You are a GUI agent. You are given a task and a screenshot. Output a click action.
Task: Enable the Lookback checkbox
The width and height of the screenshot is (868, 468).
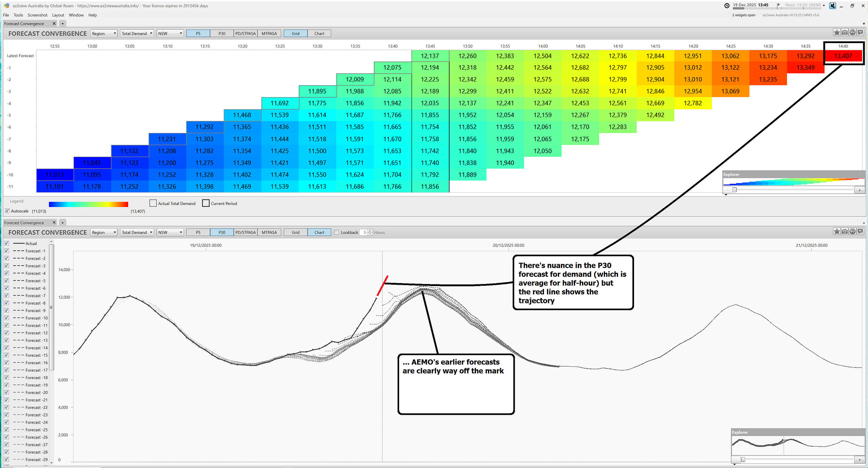pos(336,232)
